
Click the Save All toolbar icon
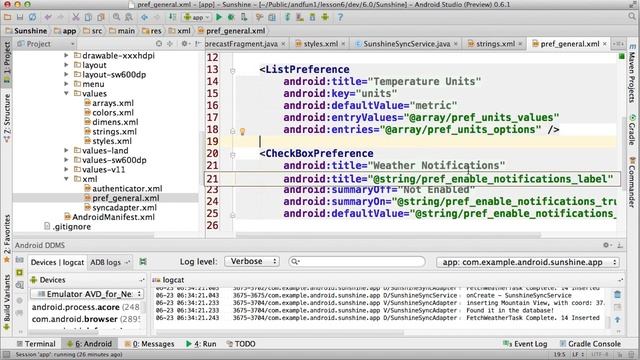point(20,17)
